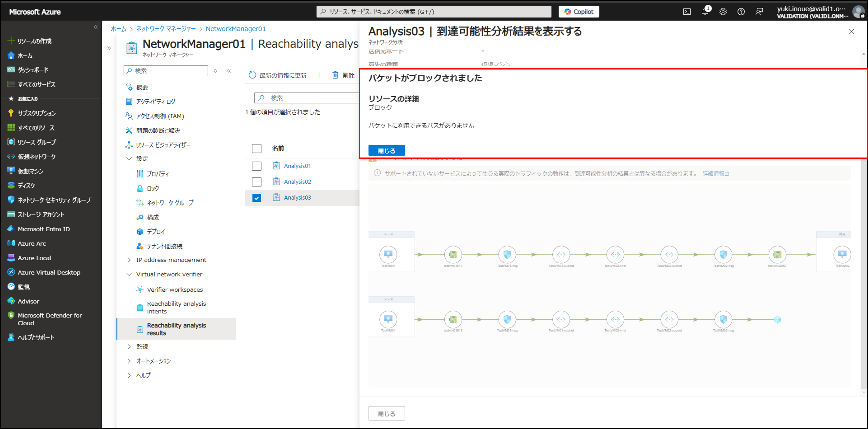868x429 pixels.
Task: Open Azure Local in sidebar
Action: [29, 258]
